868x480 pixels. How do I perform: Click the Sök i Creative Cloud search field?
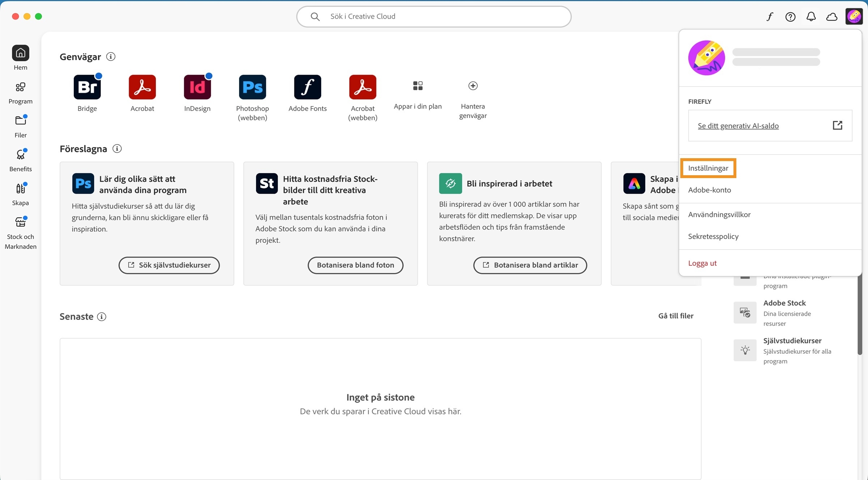[433, 16]
